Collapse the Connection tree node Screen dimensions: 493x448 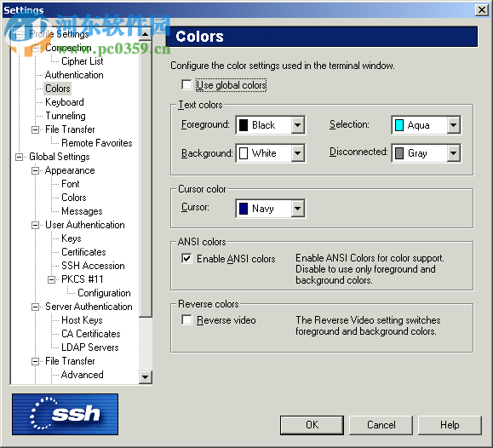(36, 48)
